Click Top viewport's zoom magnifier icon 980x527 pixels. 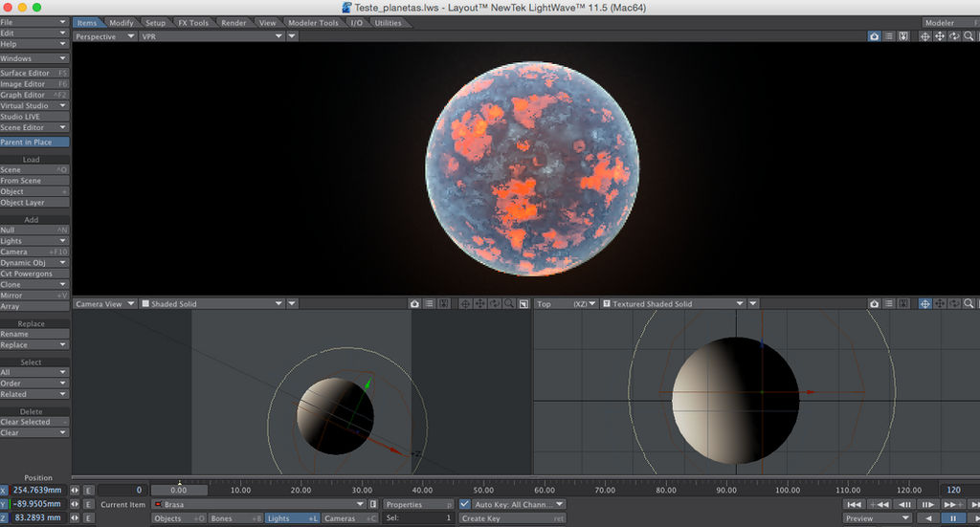(x=969, y=303)
